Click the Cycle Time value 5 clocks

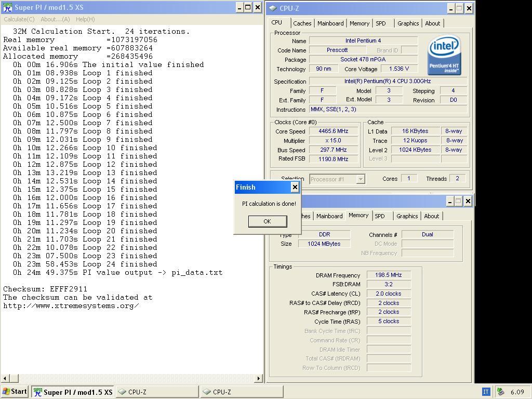click(389, 321)
